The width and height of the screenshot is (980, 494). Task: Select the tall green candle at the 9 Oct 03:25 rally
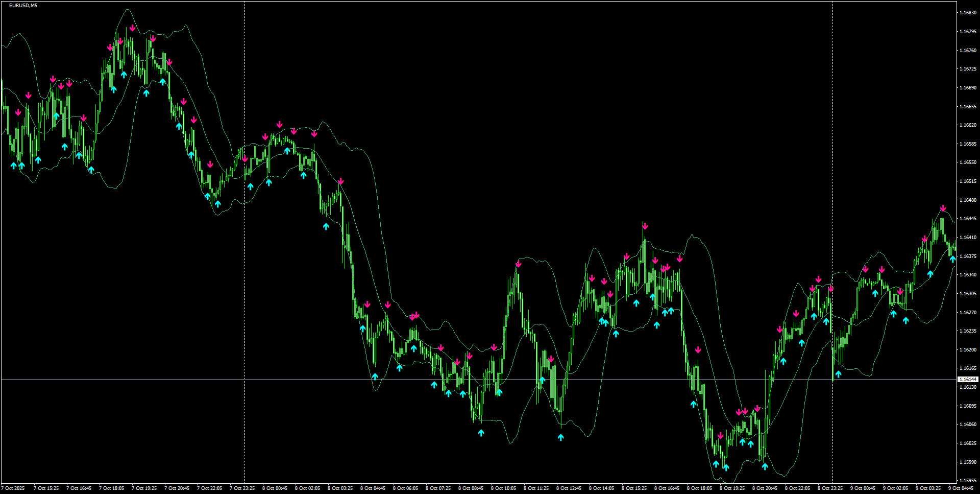943,230
